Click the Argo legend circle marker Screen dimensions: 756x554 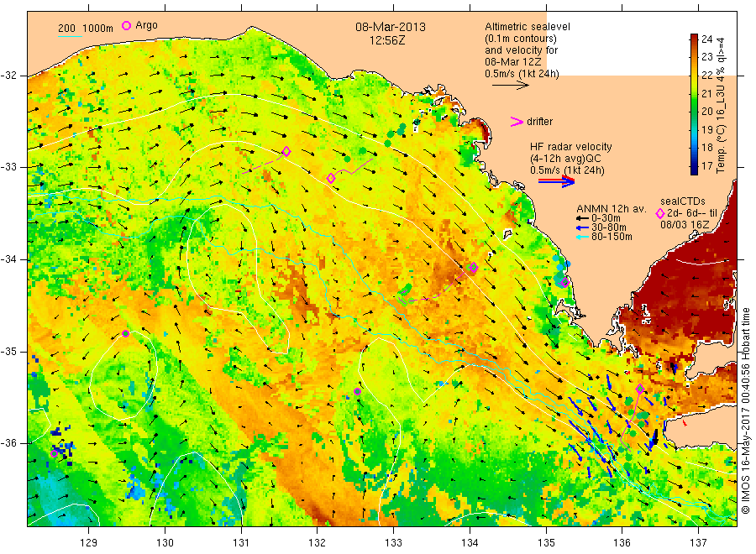tap(126, 25)
